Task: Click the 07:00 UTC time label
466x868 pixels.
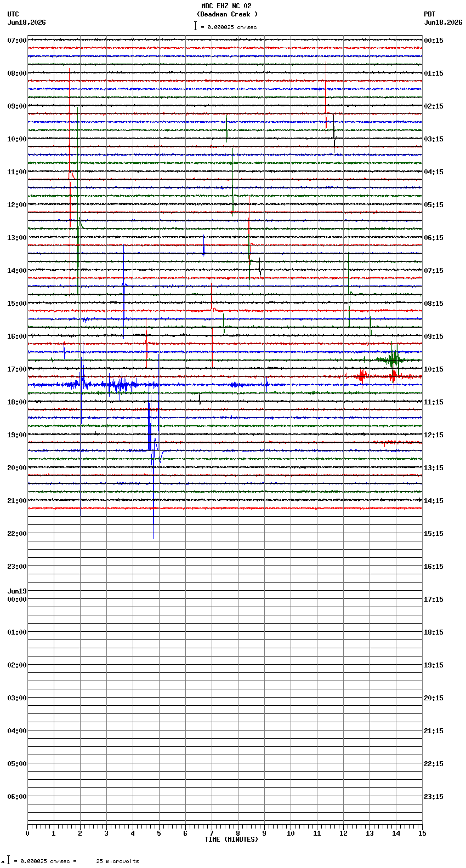Action: [17, 41]
